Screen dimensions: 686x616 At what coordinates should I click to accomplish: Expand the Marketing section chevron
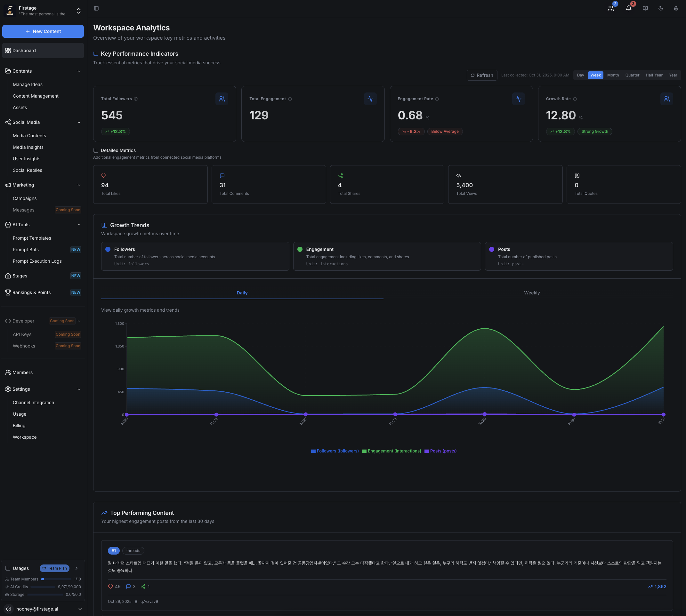[x=79, y=185]
